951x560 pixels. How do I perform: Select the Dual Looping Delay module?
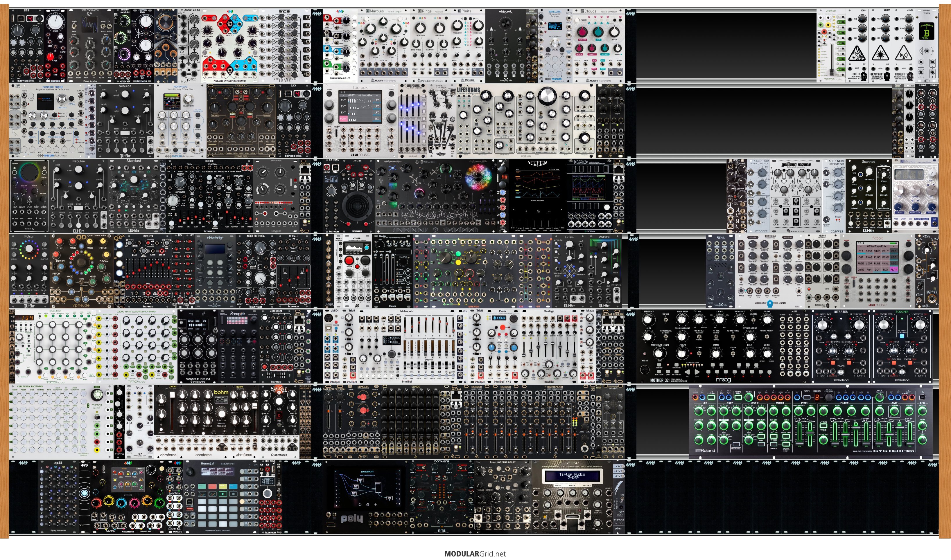coord(503,497)
